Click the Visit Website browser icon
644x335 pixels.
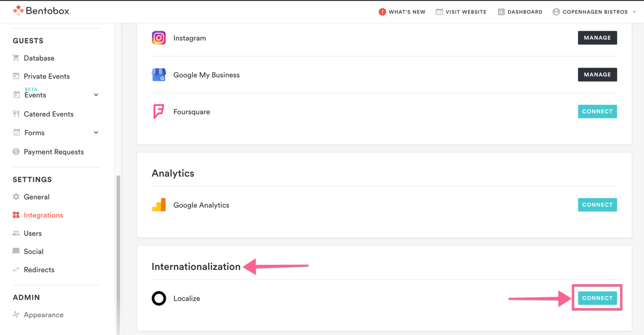pos(439,11)
